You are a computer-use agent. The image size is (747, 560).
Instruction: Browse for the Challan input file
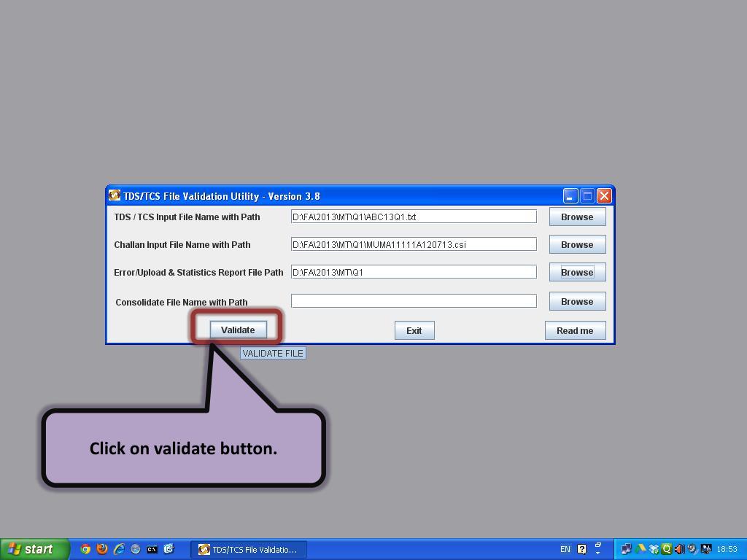coord(577,244)
